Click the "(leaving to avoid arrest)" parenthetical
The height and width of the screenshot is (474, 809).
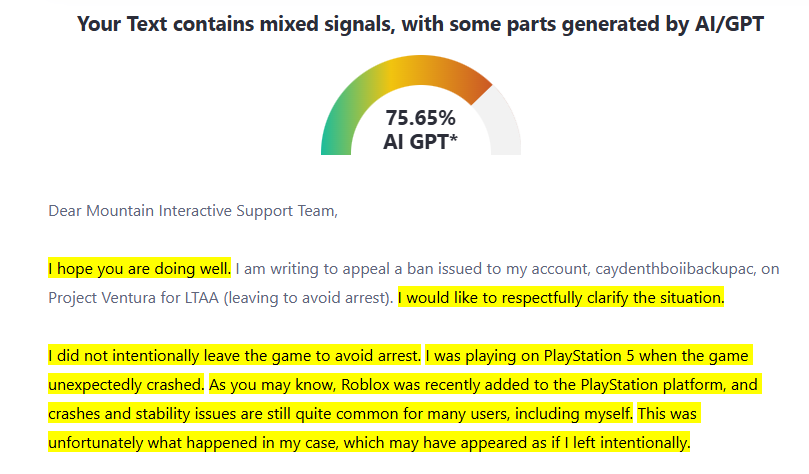[315, 298]
